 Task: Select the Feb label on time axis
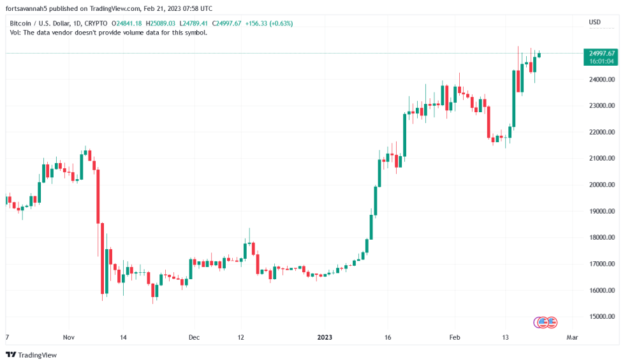click(455, 337)
